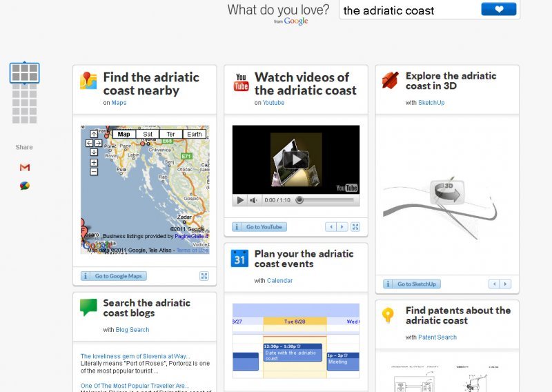Click the info icon on Go to SketchUp

pyautogui.click(x=388, y=284)
